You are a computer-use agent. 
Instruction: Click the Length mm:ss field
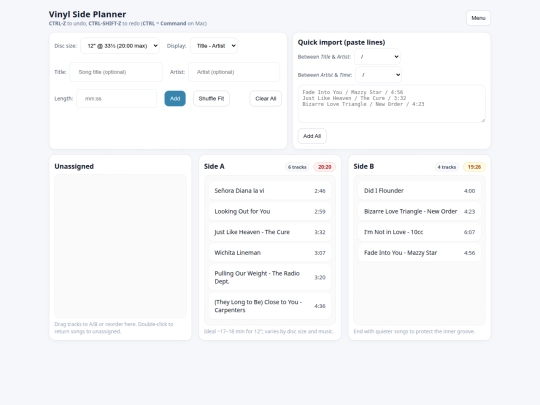tap(116, 98)
